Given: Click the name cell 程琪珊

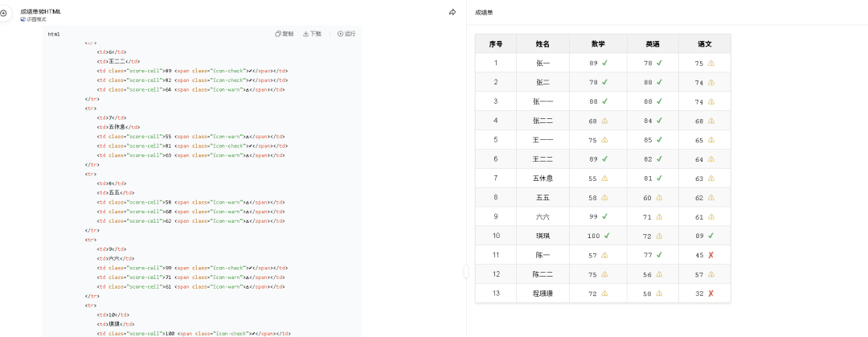Looking at the screenshot, I should (543, 294).
